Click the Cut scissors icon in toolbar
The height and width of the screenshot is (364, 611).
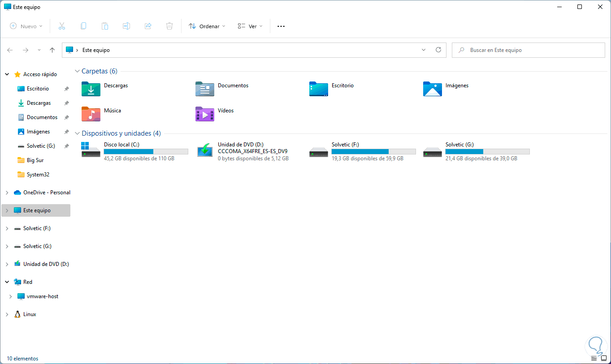pos(62,26)
